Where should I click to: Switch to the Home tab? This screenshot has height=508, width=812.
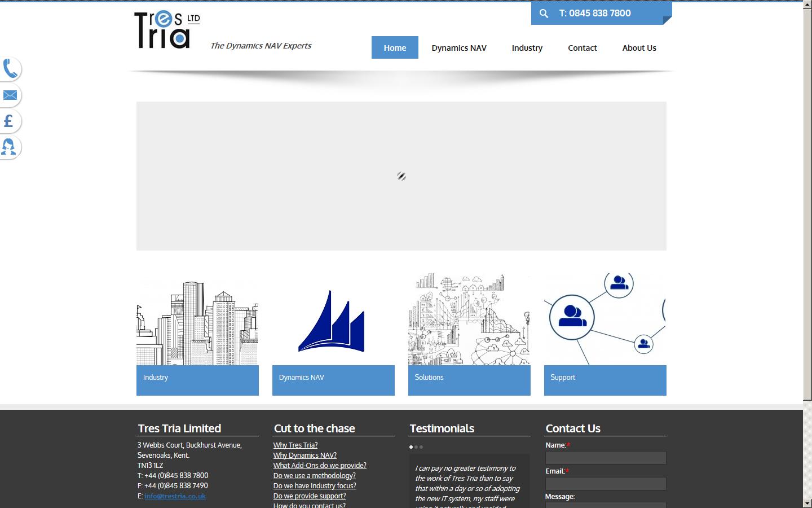(x=395, y=47)
